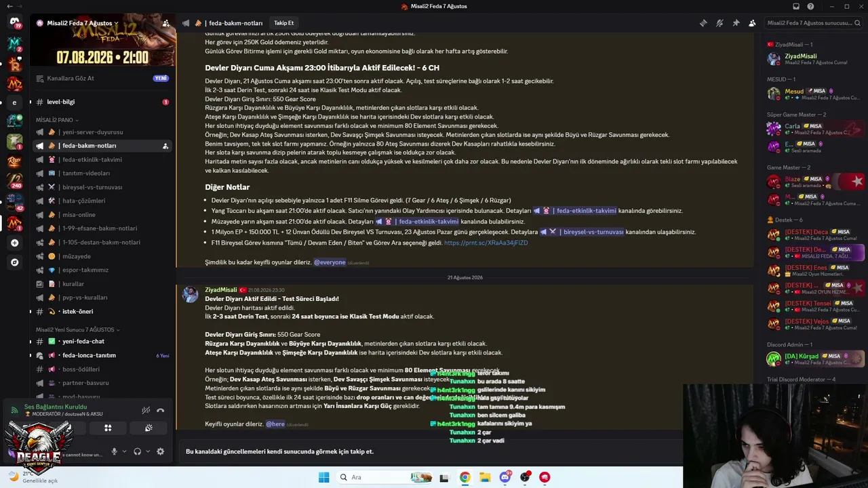Open weather widget showing 21°C
The width and height of the screenshot is (868, 488).
click(33, 477)
